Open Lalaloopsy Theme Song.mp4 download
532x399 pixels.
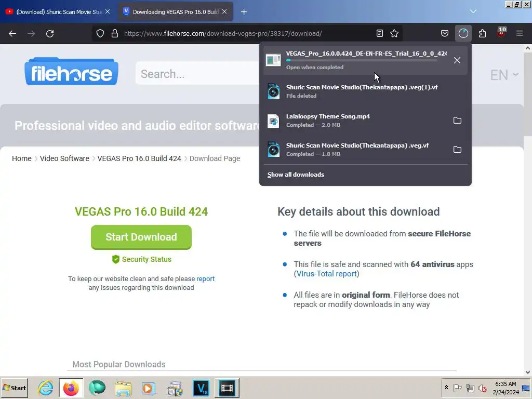355,121
